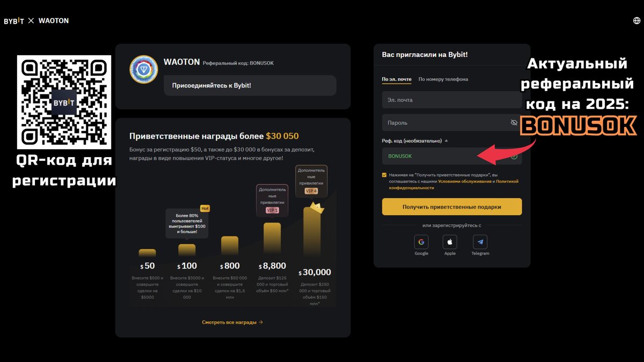The width and height of the screenshot is (644, 362).
Task: Click the referral code field with BONUSOK
Action: point(452,156)
